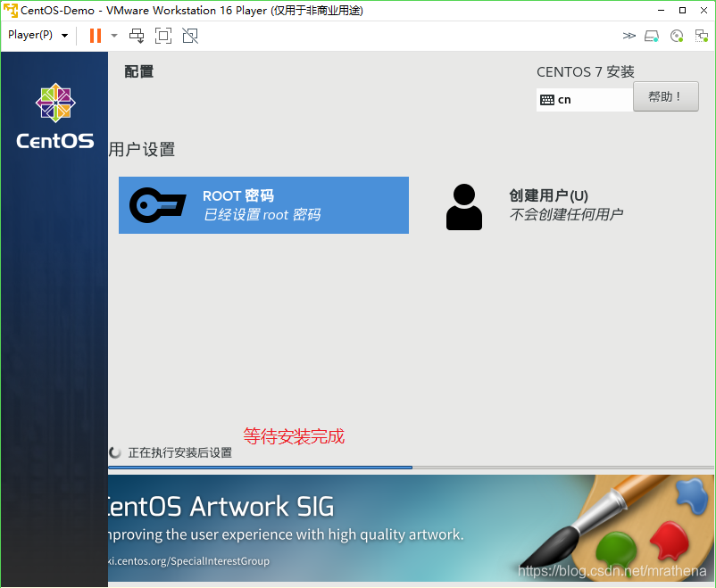Click the spinner beside 正在执行安装后设置
The width and height of the screenshot is (716, 588).
(115, 452)
